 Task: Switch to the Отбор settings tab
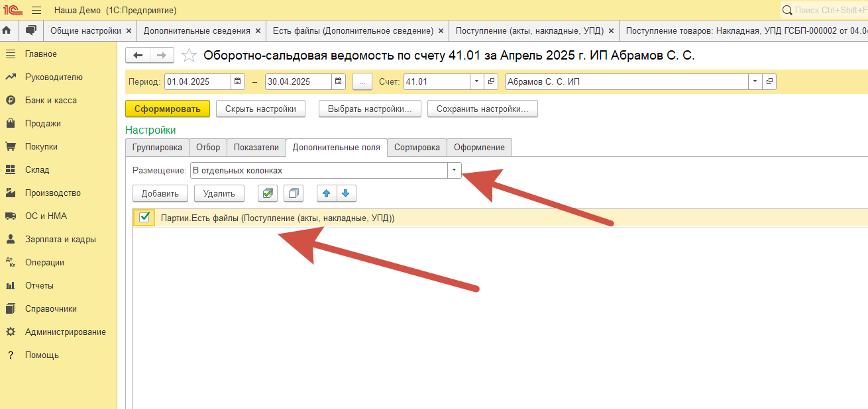click(208, 147)
